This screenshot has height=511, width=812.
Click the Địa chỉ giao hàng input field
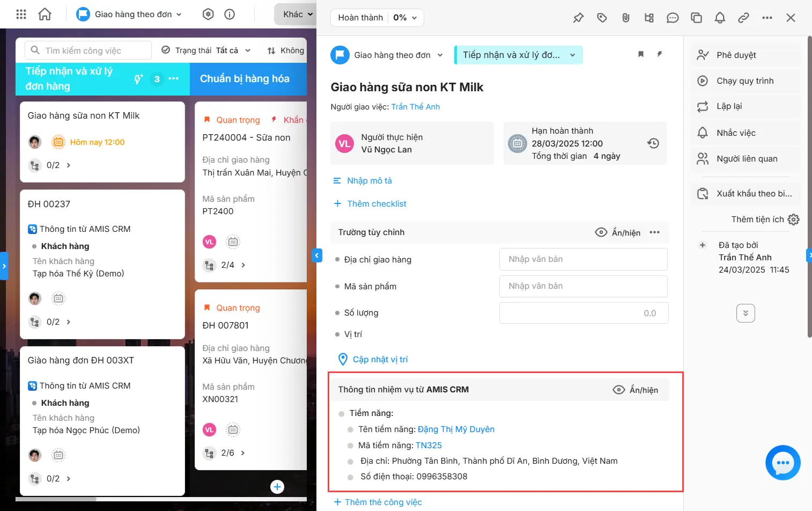click(x=583, y=259)
